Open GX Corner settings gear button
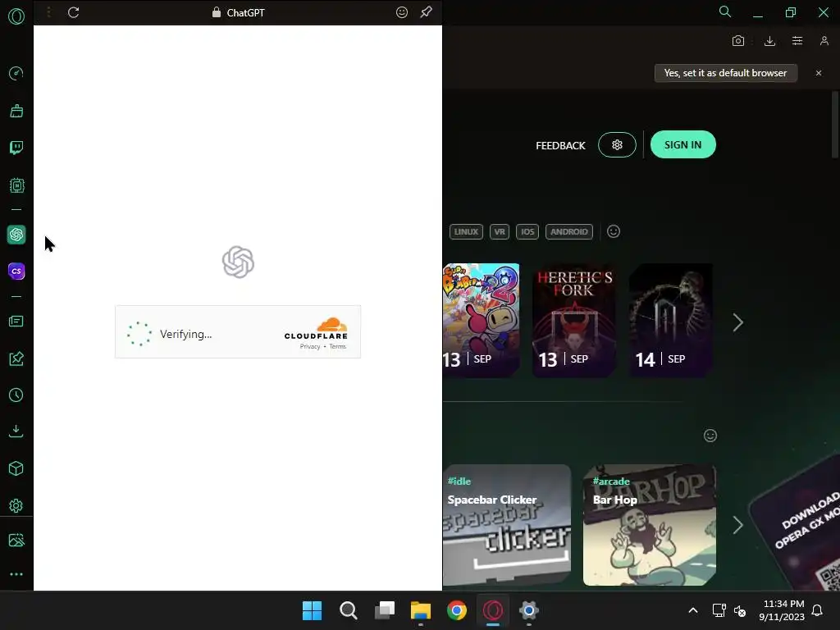Image resolution: width=840 pixels, height=630 pixels. click(x=617, y=144)
